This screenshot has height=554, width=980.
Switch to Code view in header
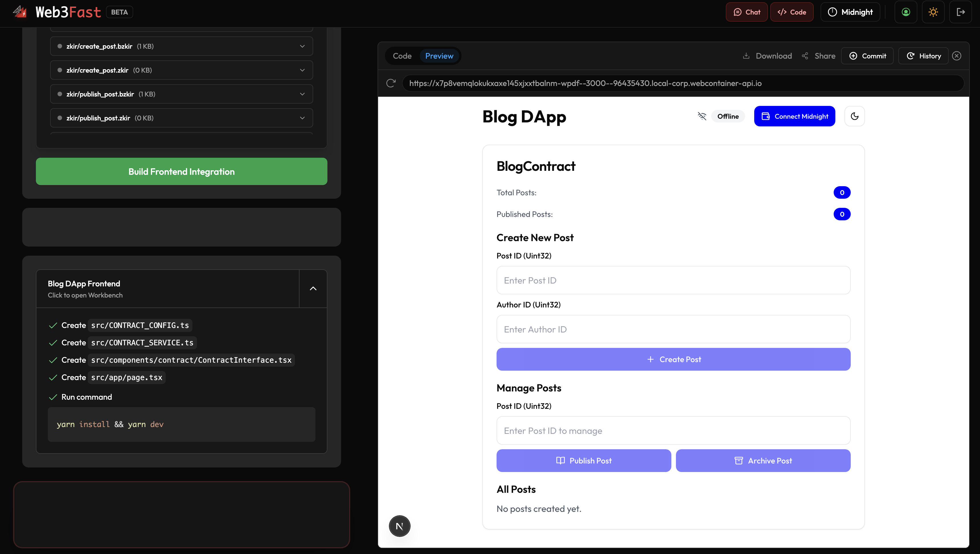[x=792, y=12]
